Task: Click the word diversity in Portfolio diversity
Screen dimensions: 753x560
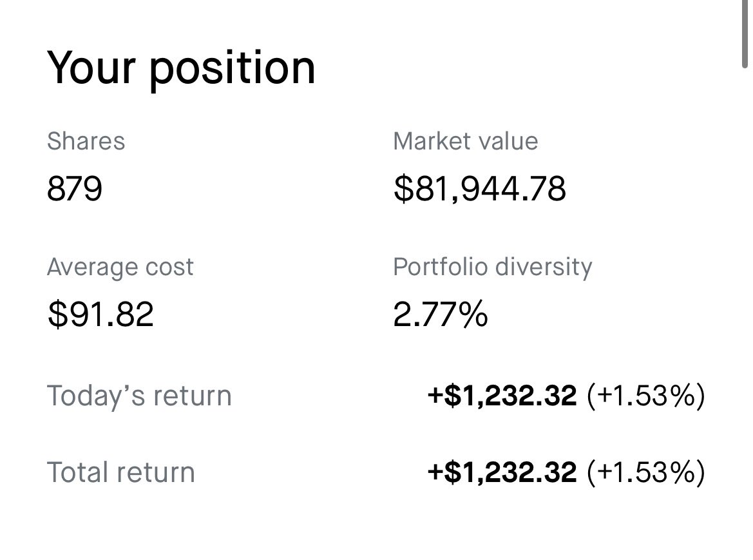Action: 544,267
